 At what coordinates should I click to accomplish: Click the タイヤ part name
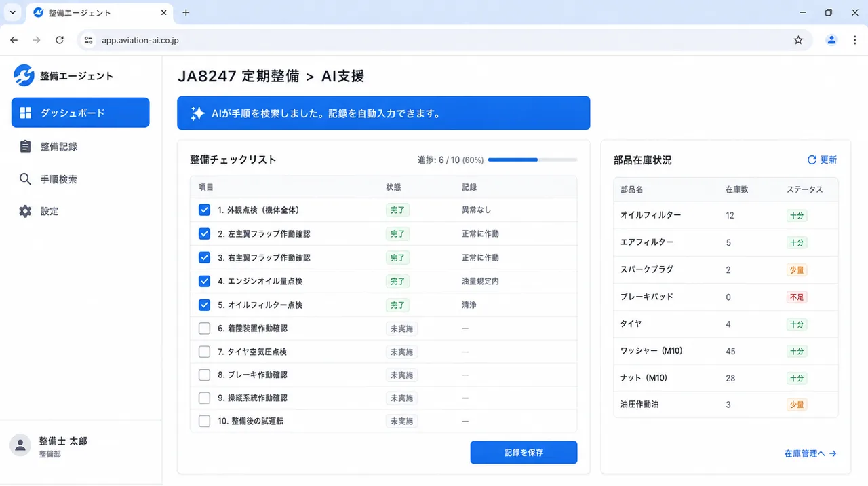click(631, 324)
